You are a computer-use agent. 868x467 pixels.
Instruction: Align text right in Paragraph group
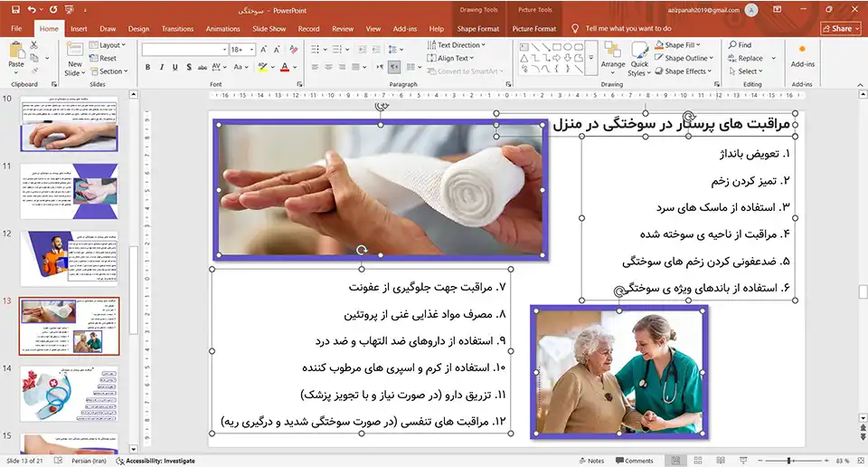pos(342,67)
